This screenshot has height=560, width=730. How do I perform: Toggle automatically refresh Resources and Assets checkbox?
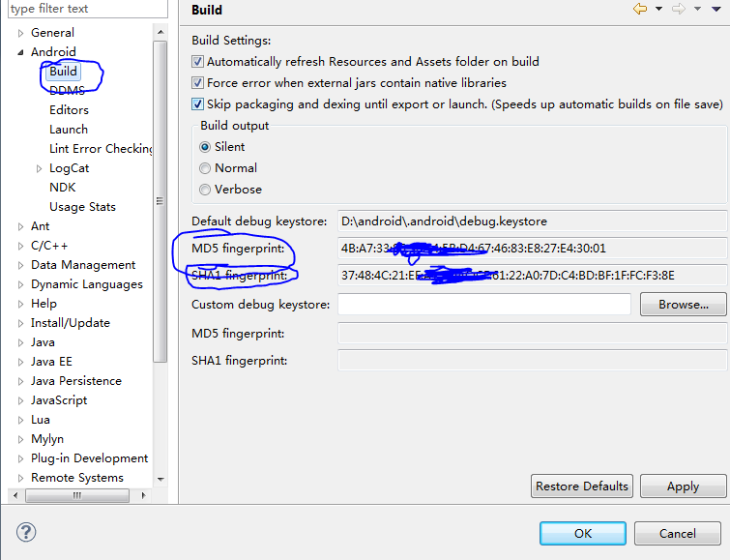198,62
